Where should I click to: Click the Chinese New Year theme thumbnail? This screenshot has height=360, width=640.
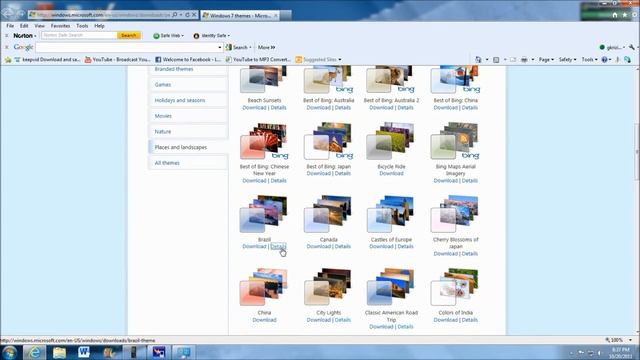click(x=264, y=141)
